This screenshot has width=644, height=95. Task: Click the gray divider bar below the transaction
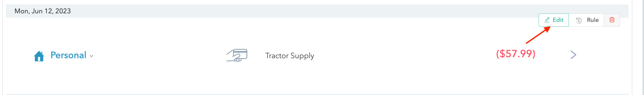pos(317,94)
